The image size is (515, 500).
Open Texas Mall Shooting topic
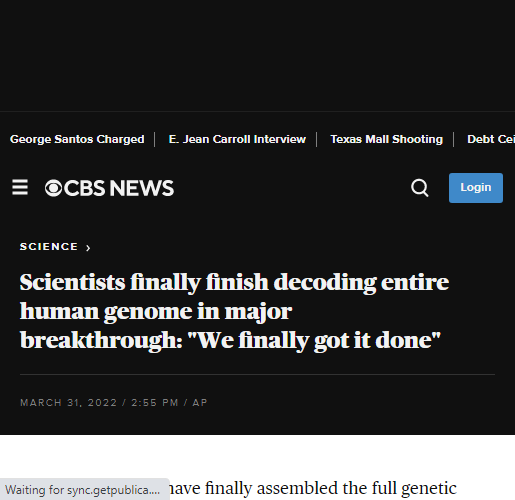(386, 139)
